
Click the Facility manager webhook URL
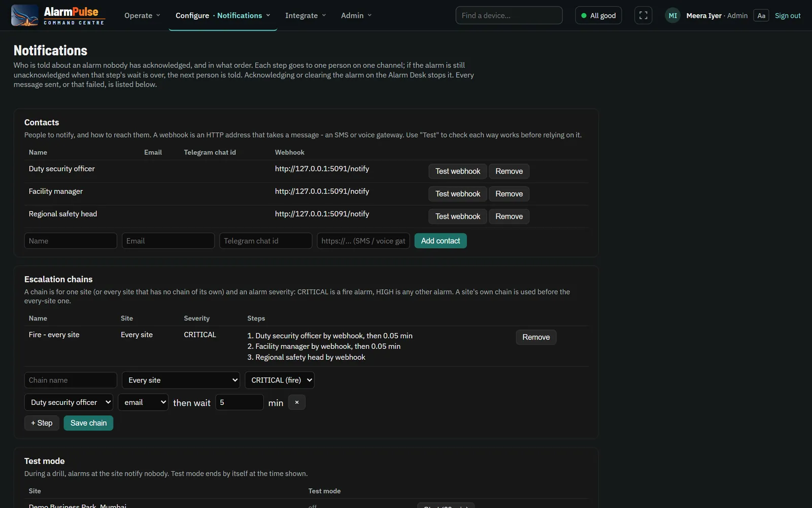[x=322, y=192]
